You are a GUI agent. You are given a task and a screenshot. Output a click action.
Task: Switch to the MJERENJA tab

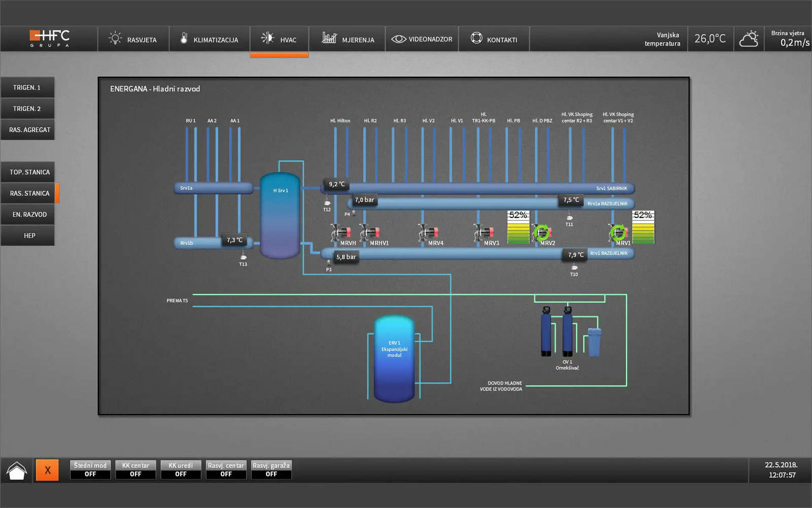tap(348, 40)
